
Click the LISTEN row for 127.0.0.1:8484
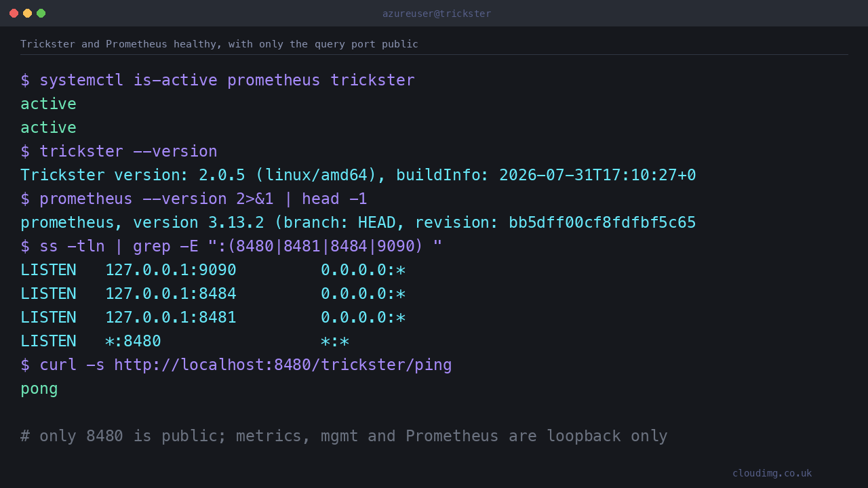213,293
